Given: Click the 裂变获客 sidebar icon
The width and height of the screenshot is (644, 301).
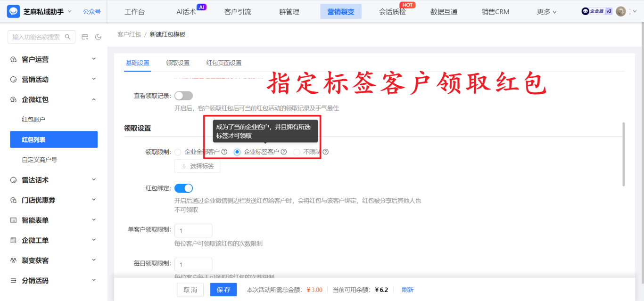Looking at the screenshot, I should click(x=13, y=260).
